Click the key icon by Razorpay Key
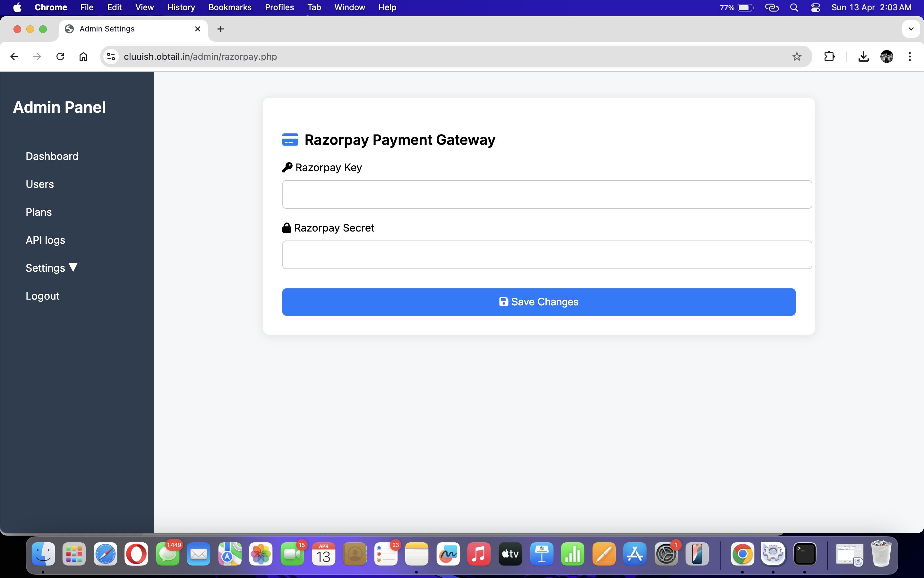Image resolution: width=924 pixels, height=578 pixels. [287, 167]
